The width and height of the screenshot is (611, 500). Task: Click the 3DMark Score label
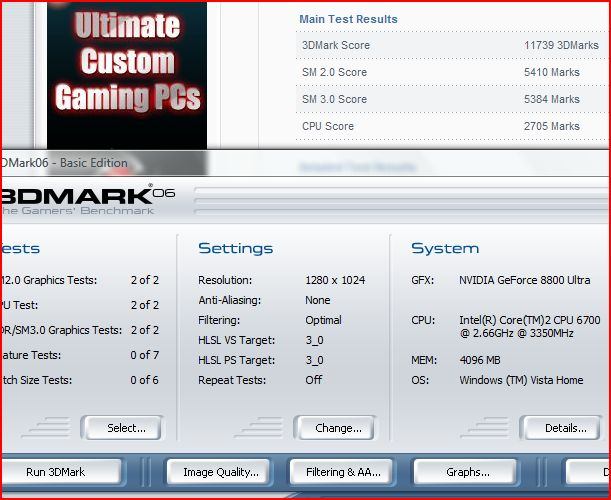tap(336, 45)
